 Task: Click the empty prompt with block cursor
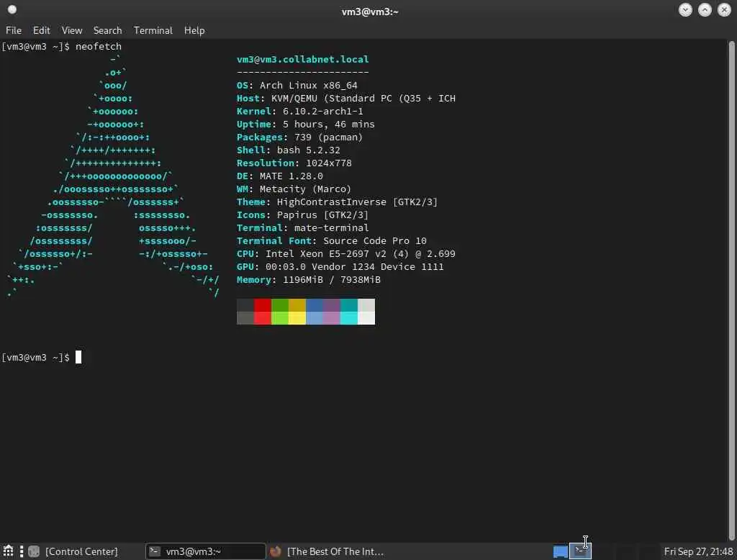click(41, 357)
